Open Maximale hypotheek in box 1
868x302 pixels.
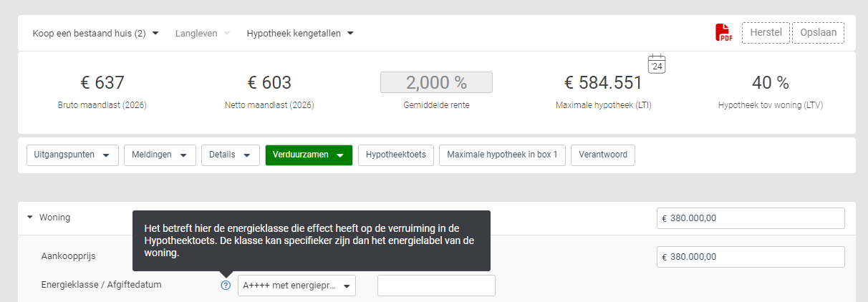pos(502,155)
